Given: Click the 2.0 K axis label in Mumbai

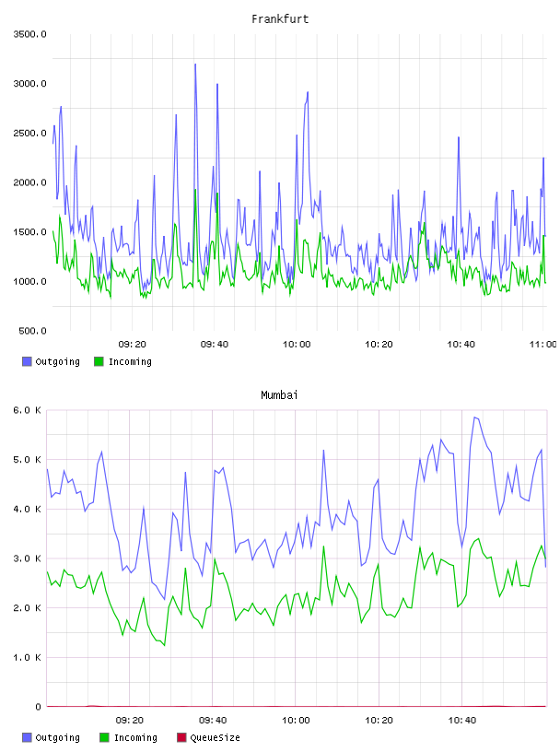Looking at the screenshot, I should [x=28, y=607].
